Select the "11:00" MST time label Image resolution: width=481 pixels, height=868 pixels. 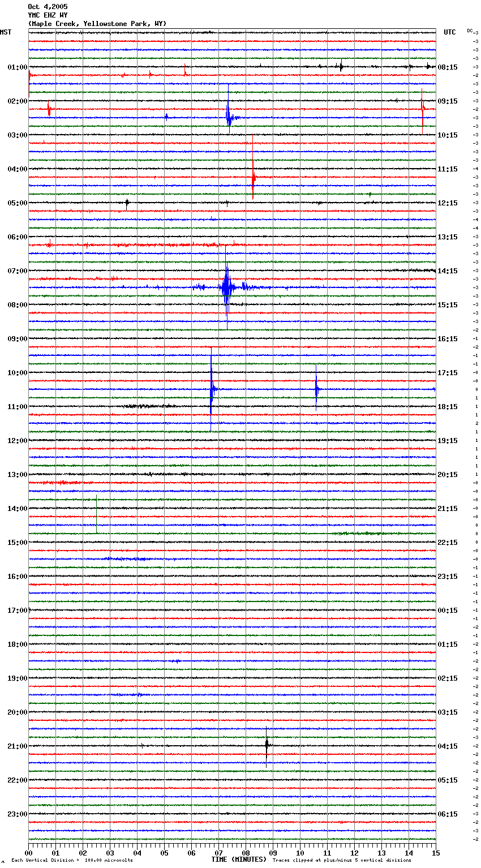point(18,407)
